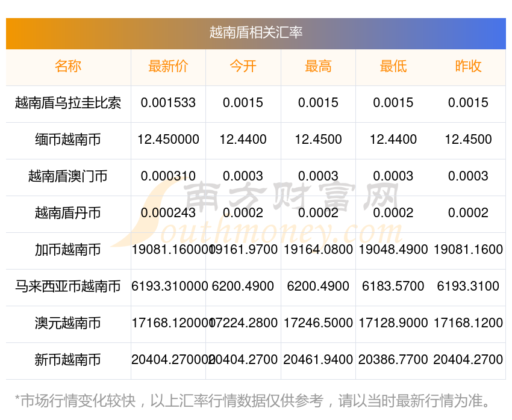
Task: Click 澳元越南币 lowest value 17128.9000
Action: coord(393,323)
